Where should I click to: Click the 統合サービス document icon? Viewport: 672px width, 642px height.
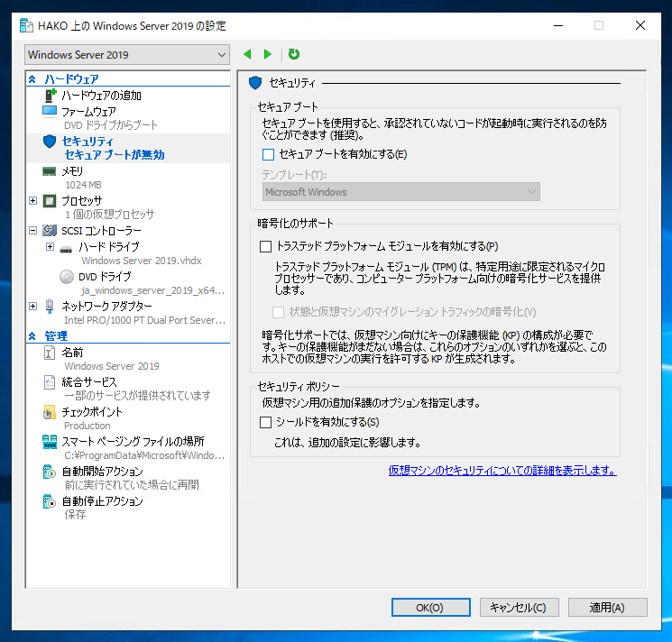tap(50, 382)
